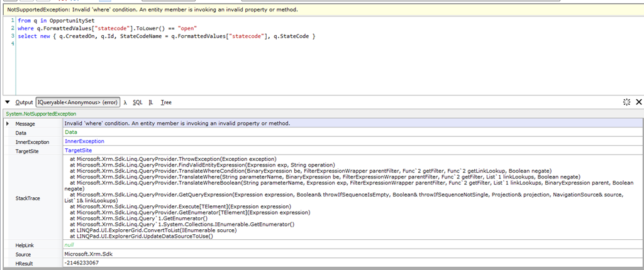The width and height of the screenshot is (644, 270).
Task: Select the Source value Microsoft.Xrm.Sdk
Action: tap(87, 254)
